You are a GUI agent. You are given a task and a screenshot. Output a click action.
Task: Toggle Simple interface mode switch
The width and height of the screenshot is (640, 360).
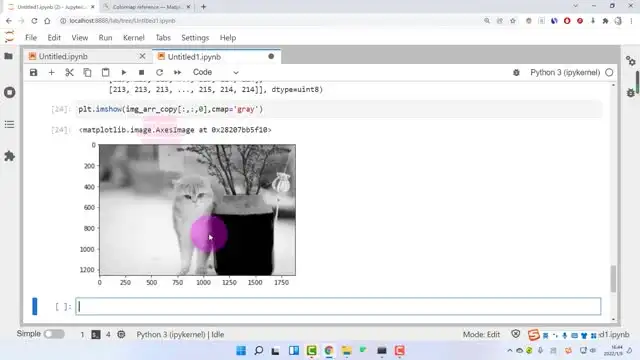54,334
